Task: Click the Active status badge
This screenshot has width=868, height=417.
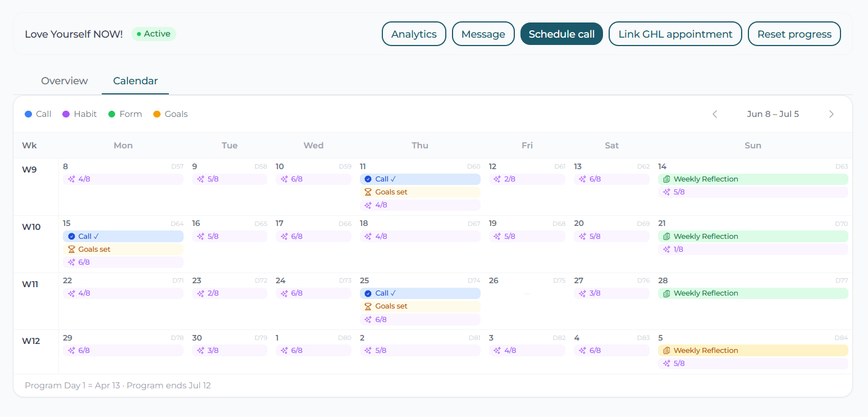Action: pos(154,34)
